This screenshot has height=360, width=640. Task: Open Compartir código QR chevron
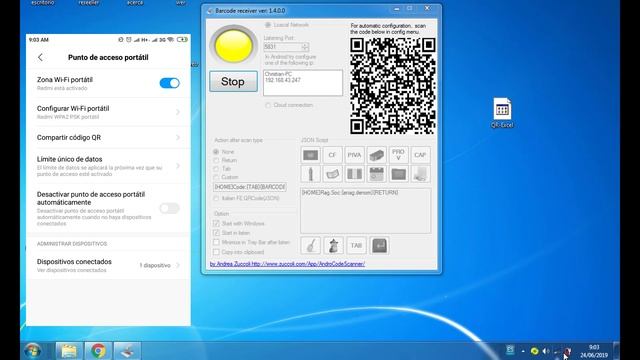tap(178, 138)
